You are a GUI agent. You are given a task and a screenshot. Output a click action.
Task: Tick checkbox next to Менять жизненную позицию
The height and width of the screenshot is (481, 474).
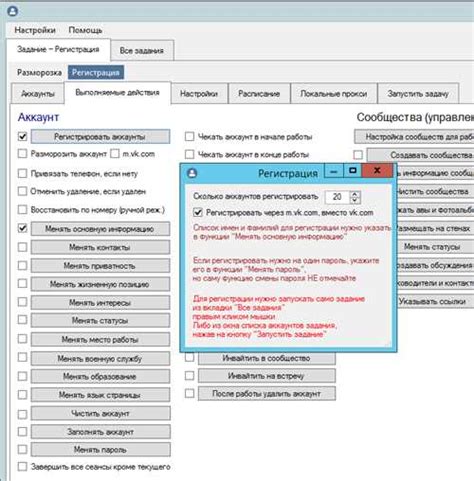(x=22, y=283)
